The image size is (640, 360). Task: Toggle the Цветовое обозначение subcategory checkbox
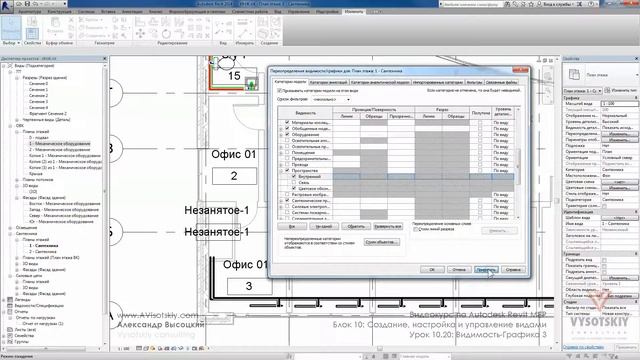coord(294,188)
